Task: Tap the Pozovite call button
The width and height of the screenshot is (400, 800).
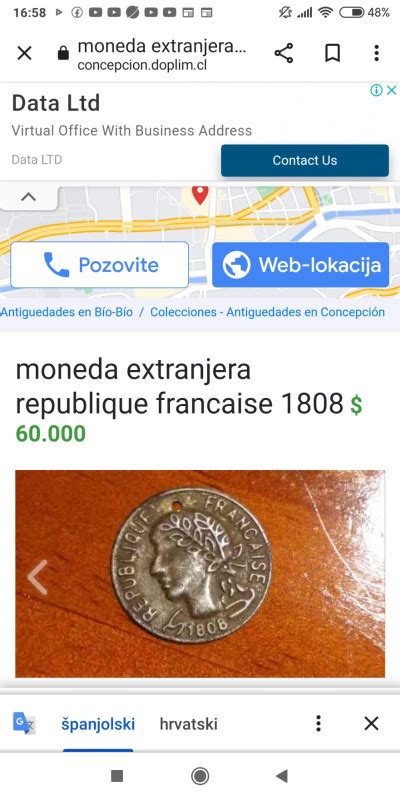Action: click(x=99, y=264)
